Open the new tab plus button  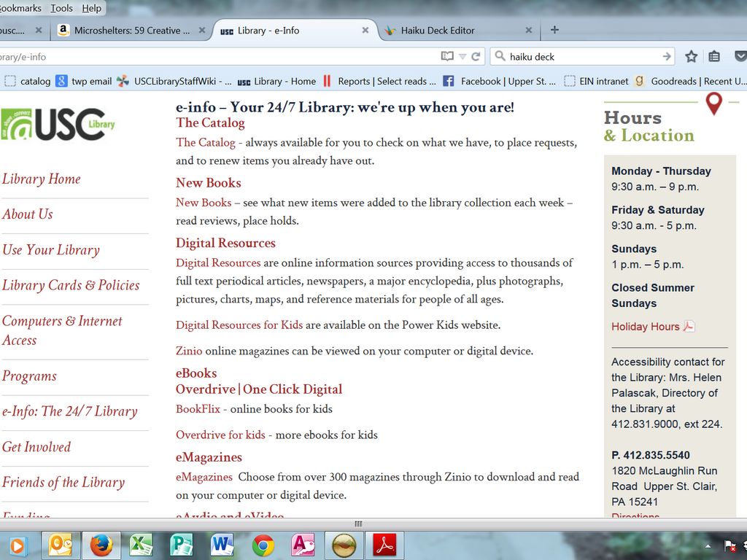[x=554, y=30]
